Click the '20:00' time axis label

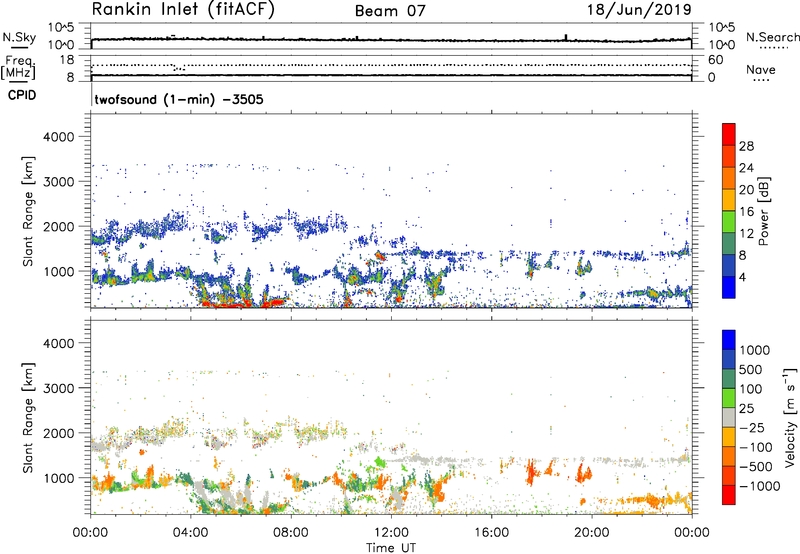click(x=592, y=533)
